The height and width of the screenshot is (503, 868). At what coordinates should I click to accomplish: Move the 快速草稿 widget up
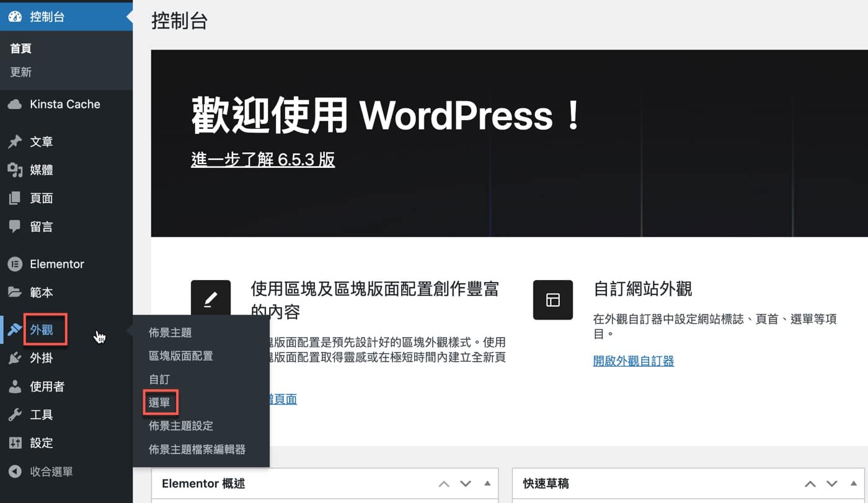[x=810, y=484]
